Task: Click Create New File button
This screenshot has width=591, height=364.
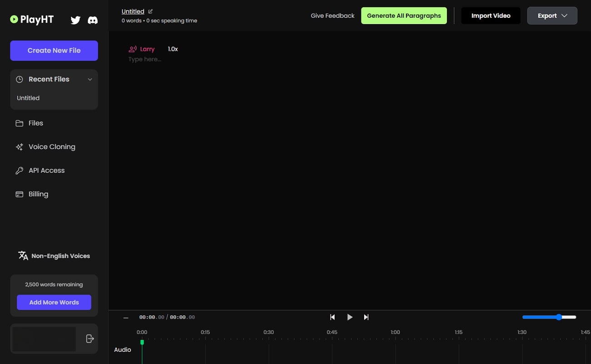Action: [x=54, y=50]
